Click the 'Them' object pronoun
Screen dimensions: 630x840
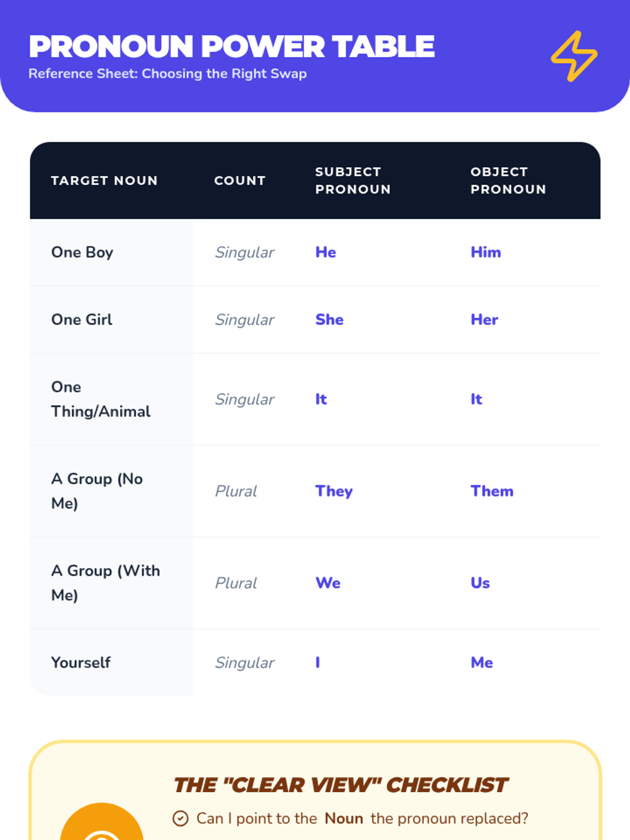(x=492, y=491)
